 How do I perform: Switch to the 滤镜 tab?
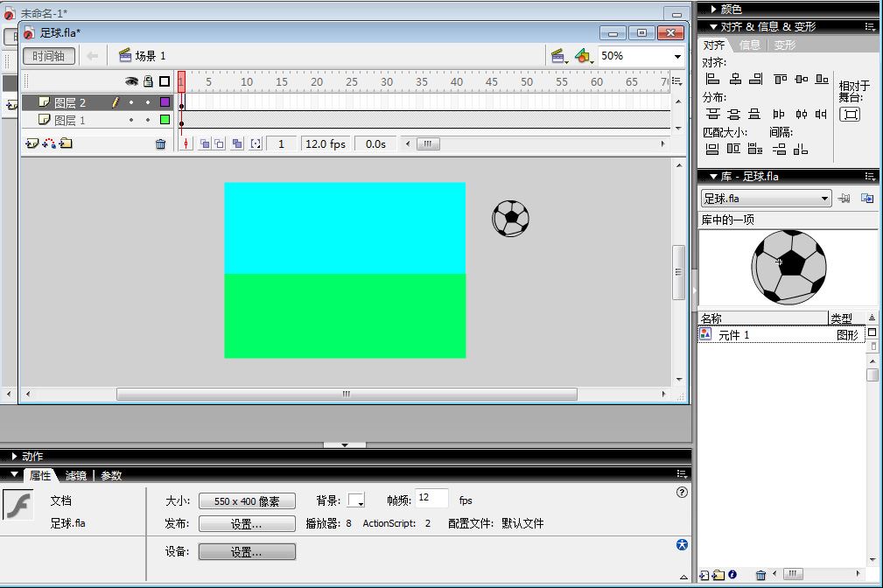(76, 476)
